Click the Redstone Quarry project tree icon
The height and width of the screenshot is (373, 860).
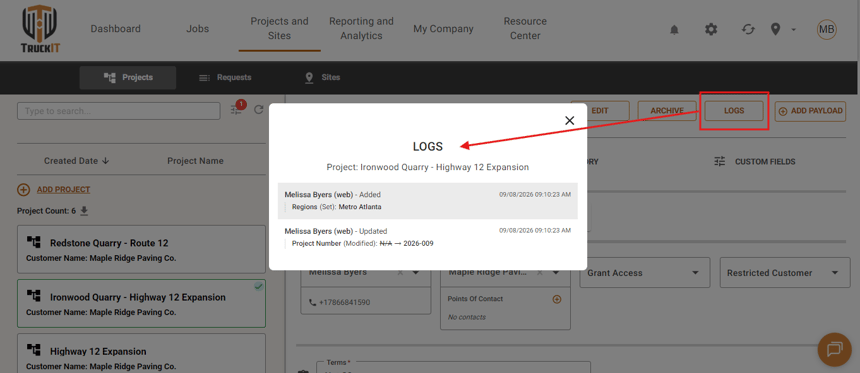click(33, 242)
